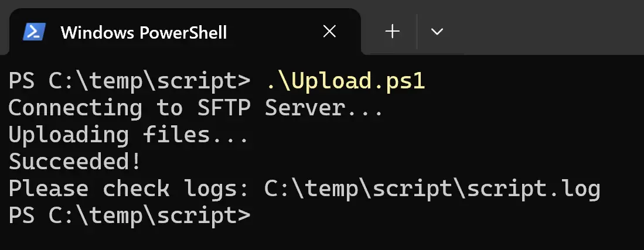Click the word SFTP in the output
The image size is (644, 250).
tap(224, 108)
